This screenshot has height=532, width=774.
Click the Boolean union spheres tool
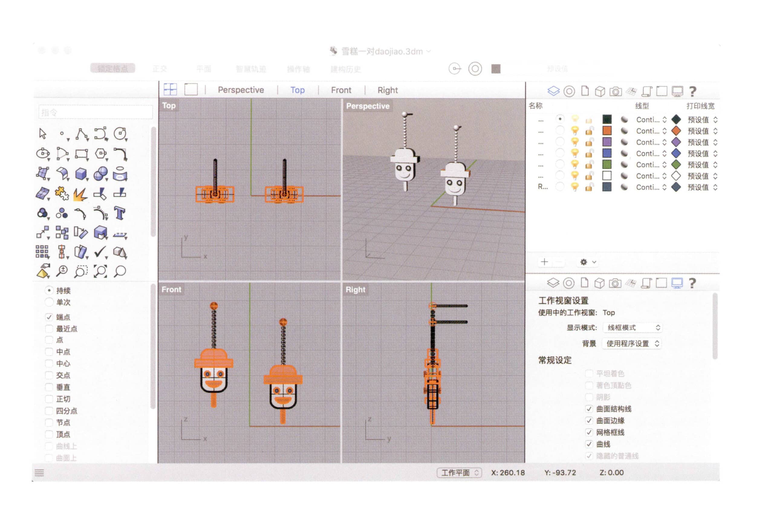(101, 173)
